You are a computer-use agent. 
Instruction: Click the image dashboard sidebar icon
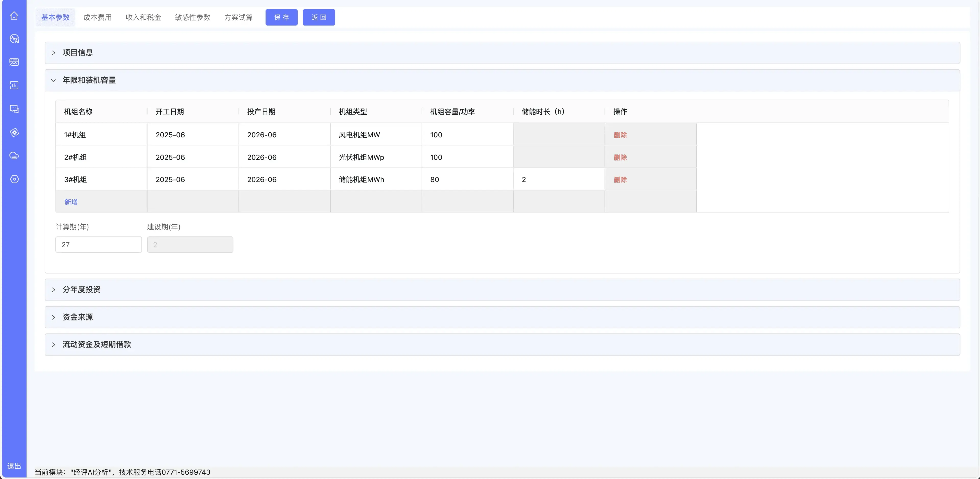point(14,62)
